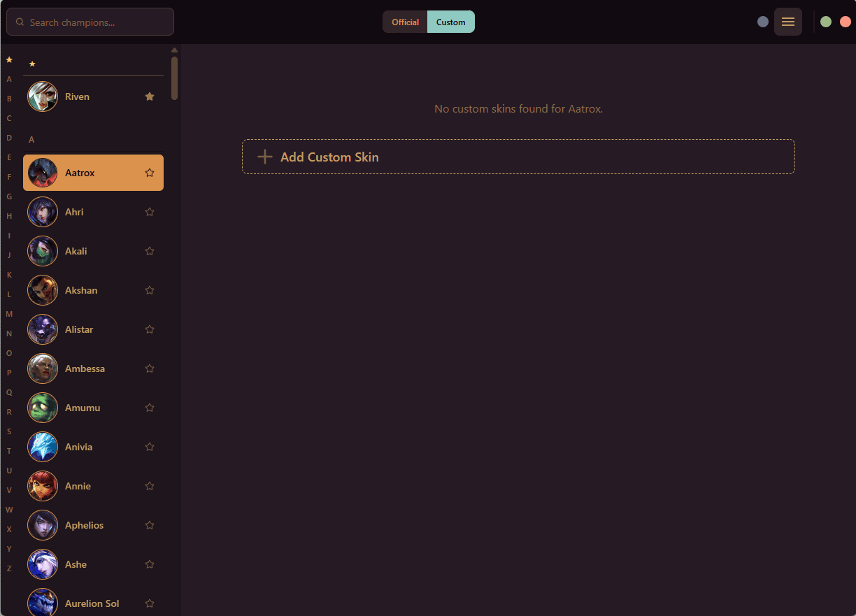
Task: Switch to the Official skins tab
Action: [406, 22]
